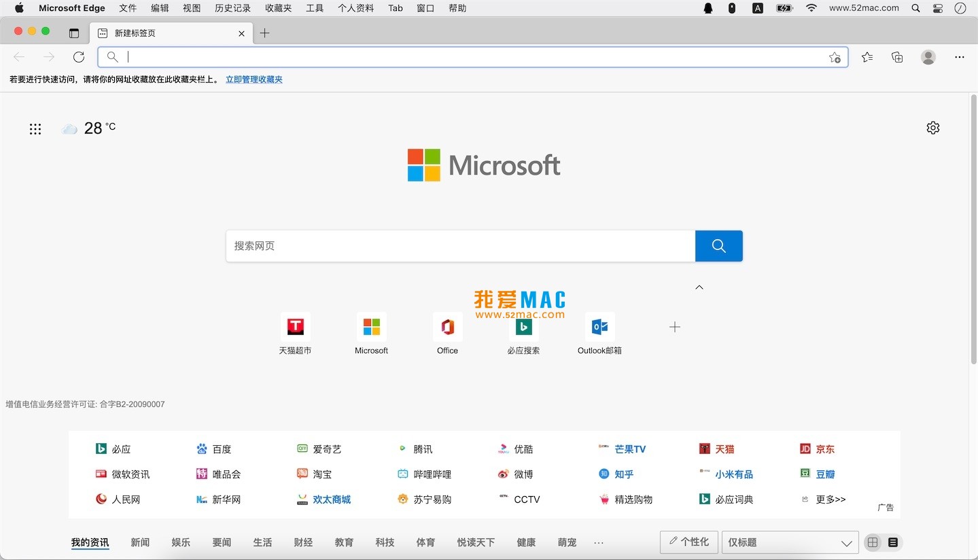Launch 必应搜索 from quick links
The width and height of the screenshot is (978, 560).
(x=523, y=333)
